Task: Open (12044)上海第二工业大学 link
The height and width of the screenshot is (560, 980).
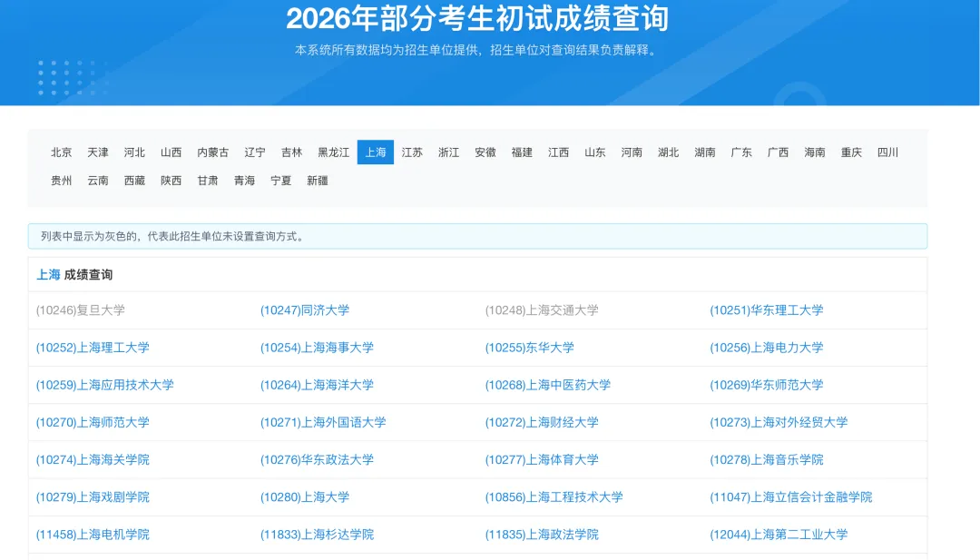Action: 779,535
